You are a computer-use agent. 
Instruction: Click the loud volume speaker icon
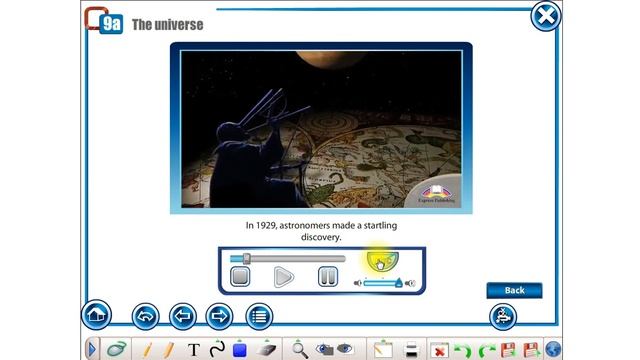(410, 283)
